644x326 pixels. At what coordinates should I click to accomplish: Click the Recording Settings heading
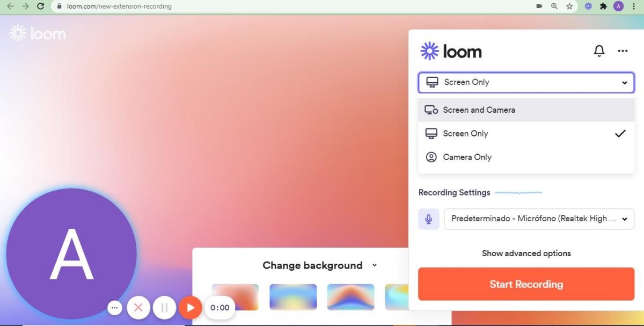click(454, 192)
